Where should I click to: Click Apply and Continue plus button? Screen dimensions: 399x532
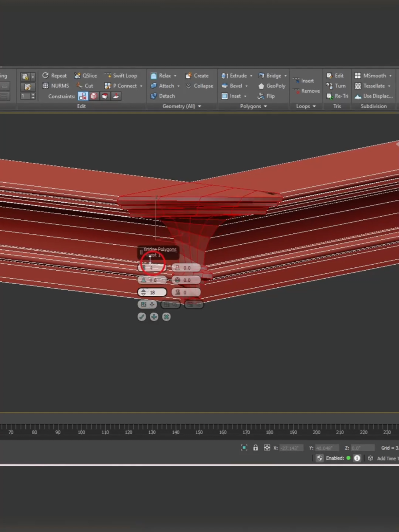[154, 317]
